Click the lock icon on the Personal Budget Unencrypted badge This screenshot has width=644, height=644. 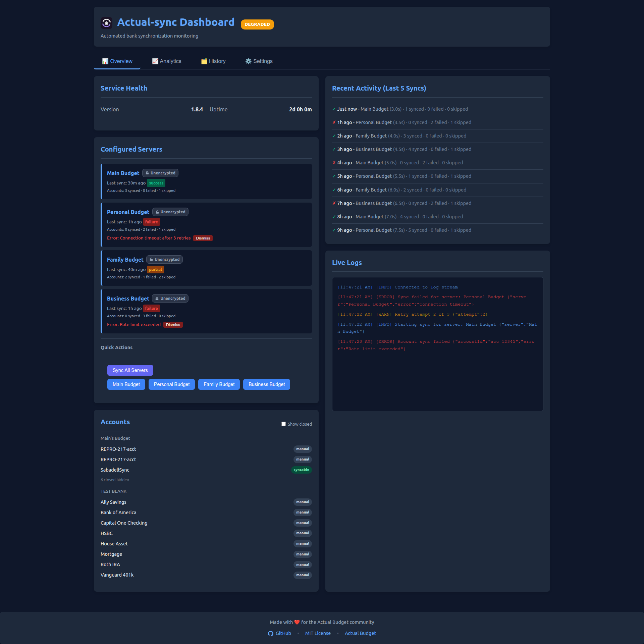point(157,212)
